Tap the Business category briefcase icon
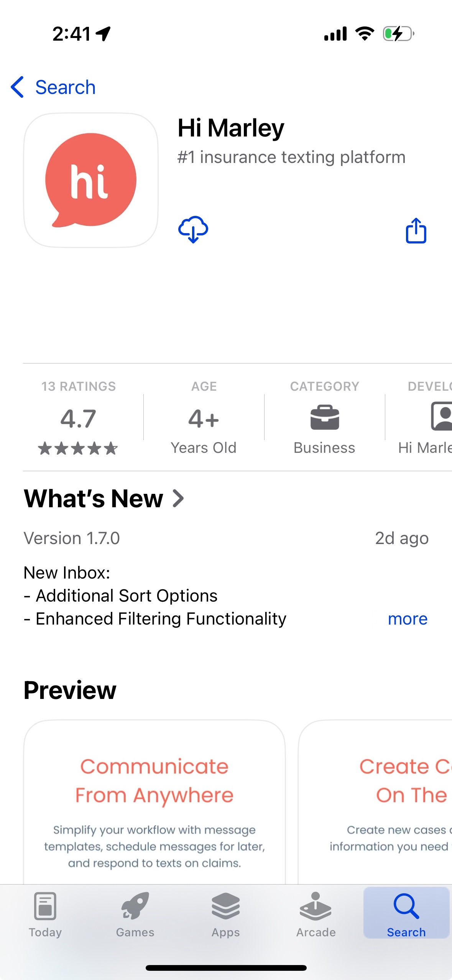This screenshot has width=452, height=980. [324, 418]
